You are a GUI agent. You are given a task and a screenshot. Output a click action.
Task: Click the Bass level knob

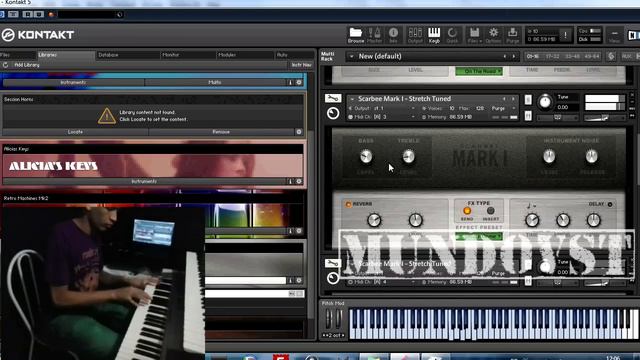point(366,156)
